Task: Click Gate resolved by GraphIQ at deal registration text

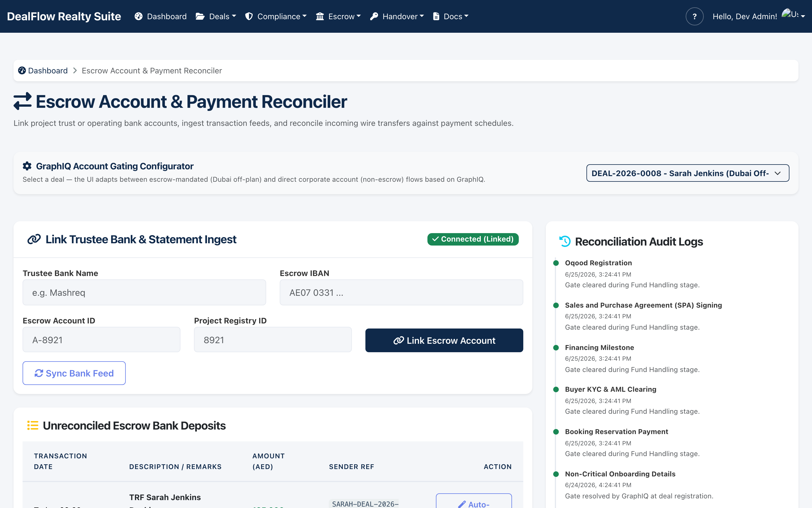Action: tap(639, 496)
